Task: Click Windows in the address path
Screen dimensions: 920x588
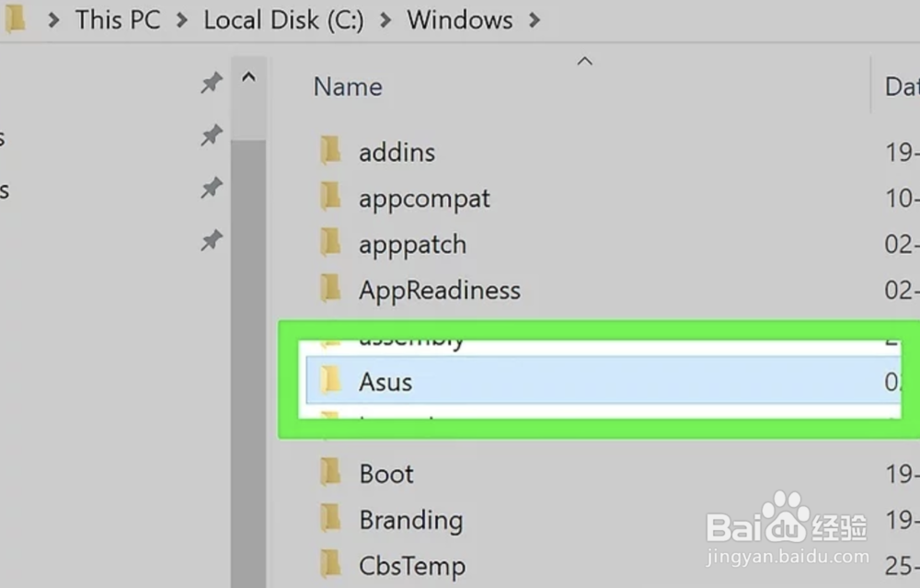Action: click(460, 20)
